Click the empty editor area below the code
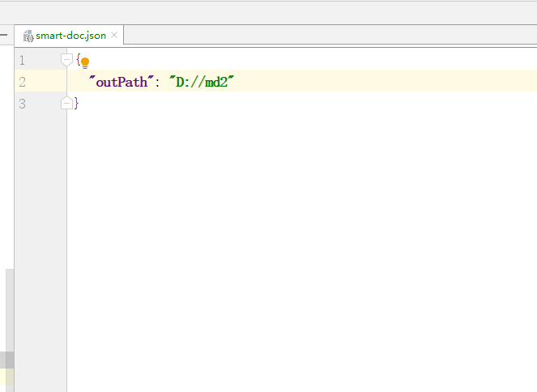 tap(300, 243)
